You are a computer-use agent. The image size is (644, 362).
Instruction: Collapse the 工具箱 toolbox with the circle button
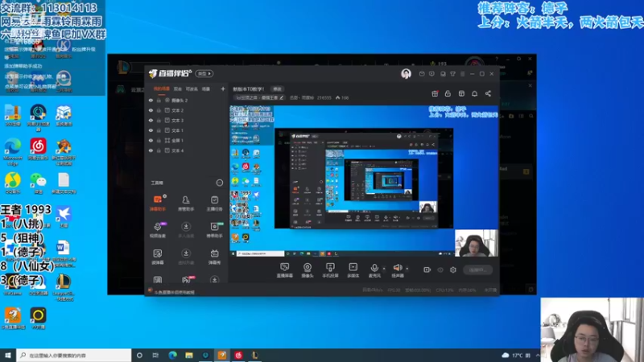(x=219, y=183)
